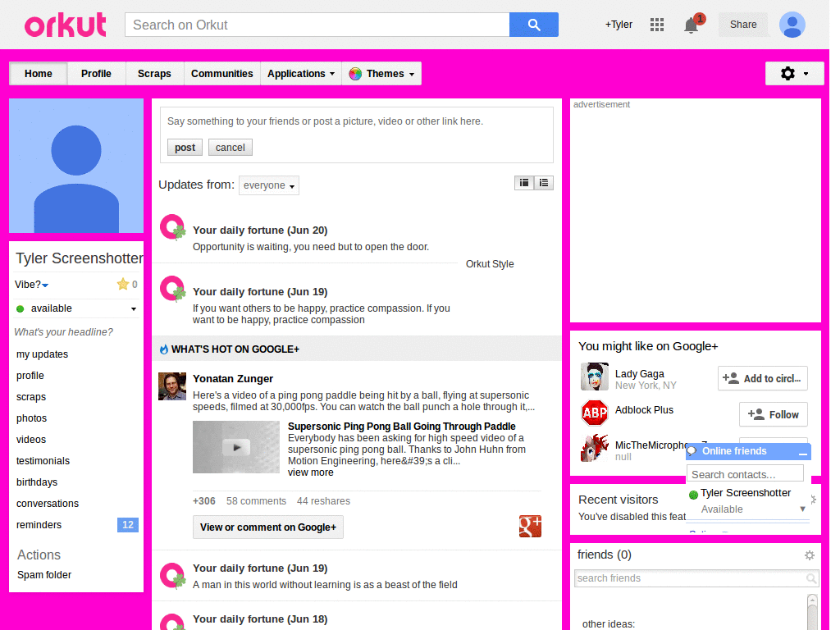Image resolution: width=840 pixels, height=630 pixels.
Task: Click the cancel button
Action: (x=231, y=148)
